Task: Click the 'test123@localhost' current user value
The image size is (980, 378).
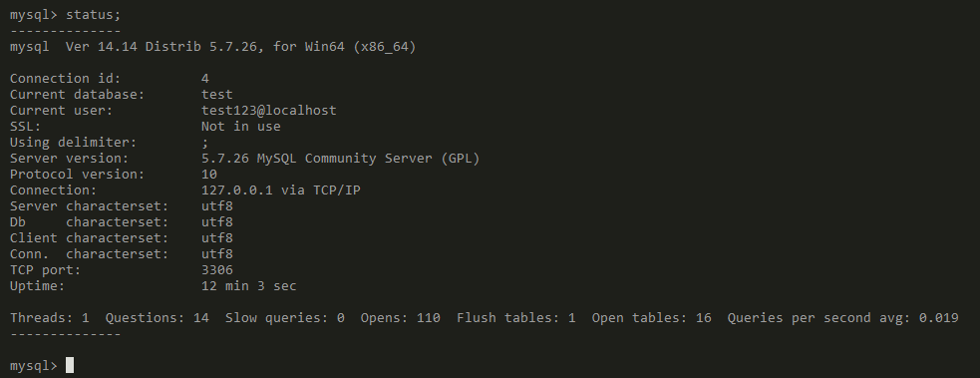Action: 269,111
